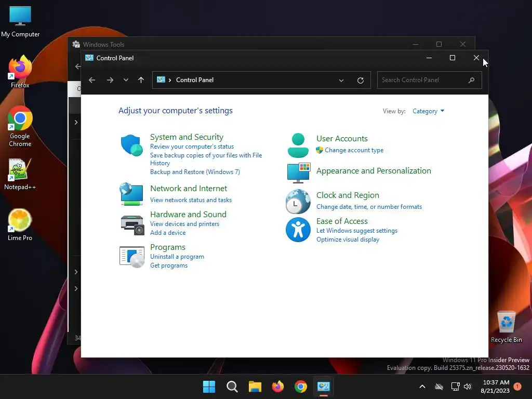The image size is (532, 399).
Task: Launch Firefox from the taskbar
Action: point(278,387)
